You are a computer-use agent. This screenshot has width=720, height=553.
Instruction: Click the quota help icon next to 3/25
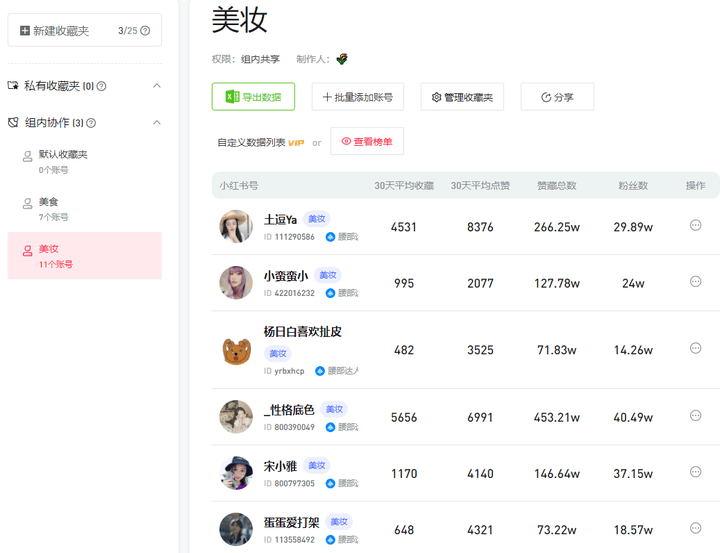tap(146, 31)
